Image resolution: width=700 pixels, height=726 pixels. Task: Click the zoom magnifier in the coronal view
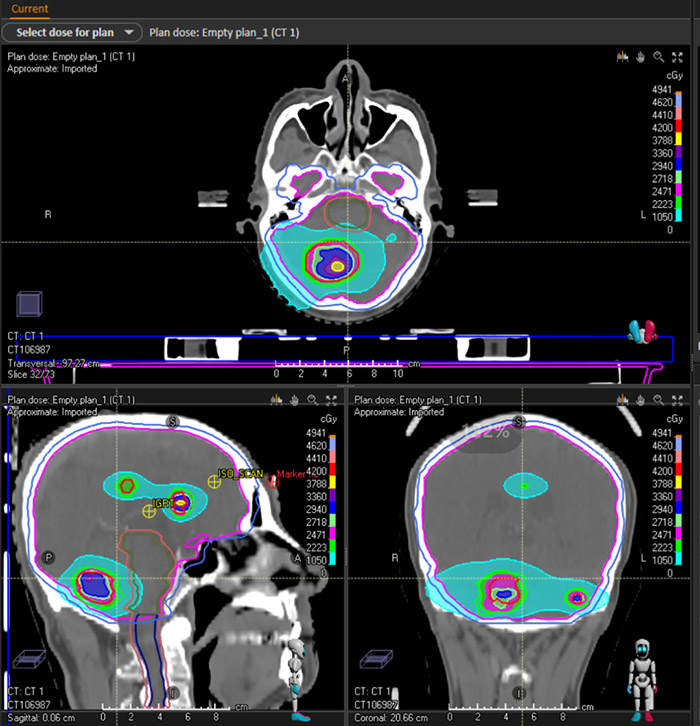(659, 399)
